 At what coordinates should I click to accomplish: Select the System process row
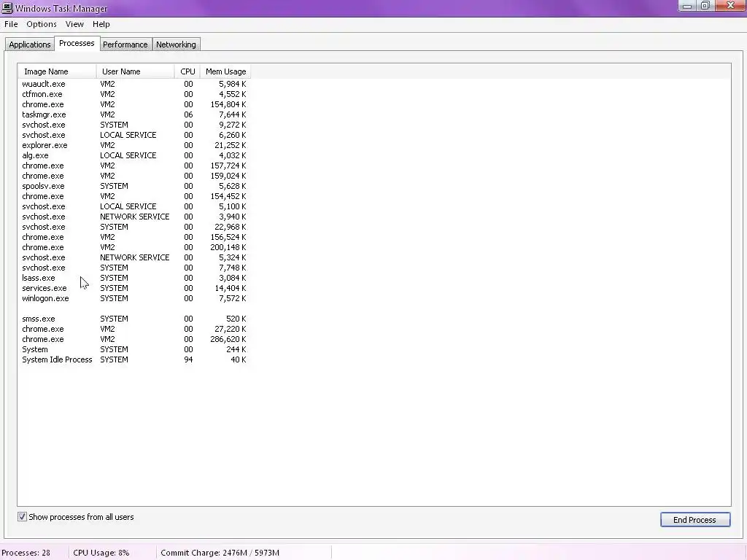pyautogui.click(x=134, y=349)
